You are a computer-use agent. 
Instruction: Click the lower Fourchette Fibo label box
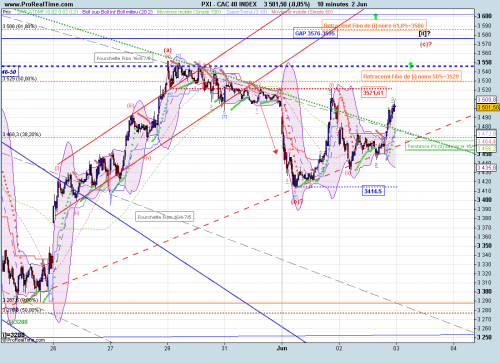(x=165, y=217)
